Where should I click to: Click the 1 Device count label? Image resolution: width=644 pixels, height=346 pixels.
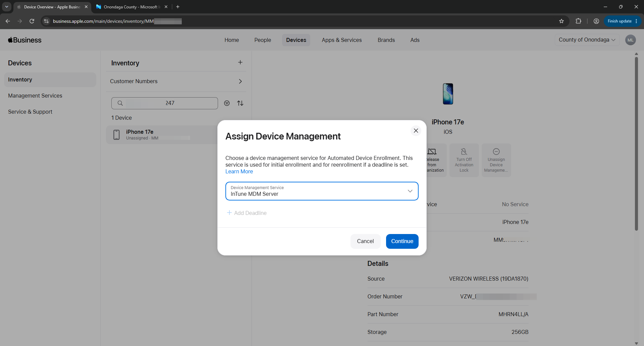point(121,118)
